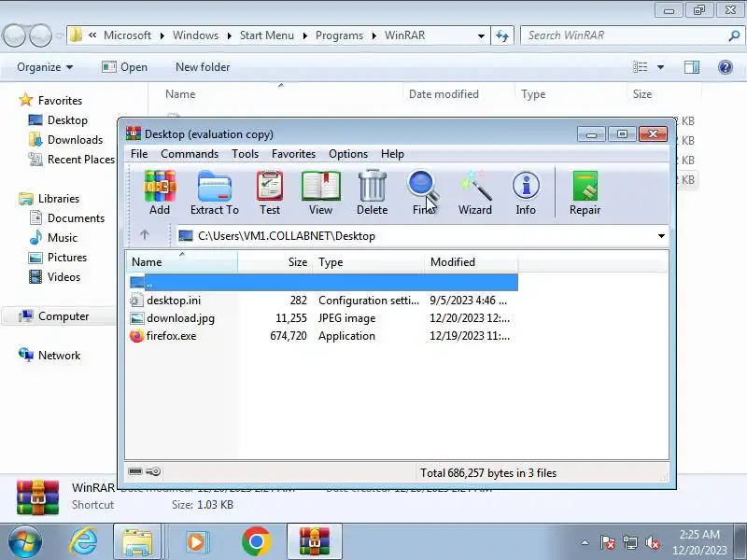Open WinRAR Help menu
This screenshot has width=747, height=560.
392,154
